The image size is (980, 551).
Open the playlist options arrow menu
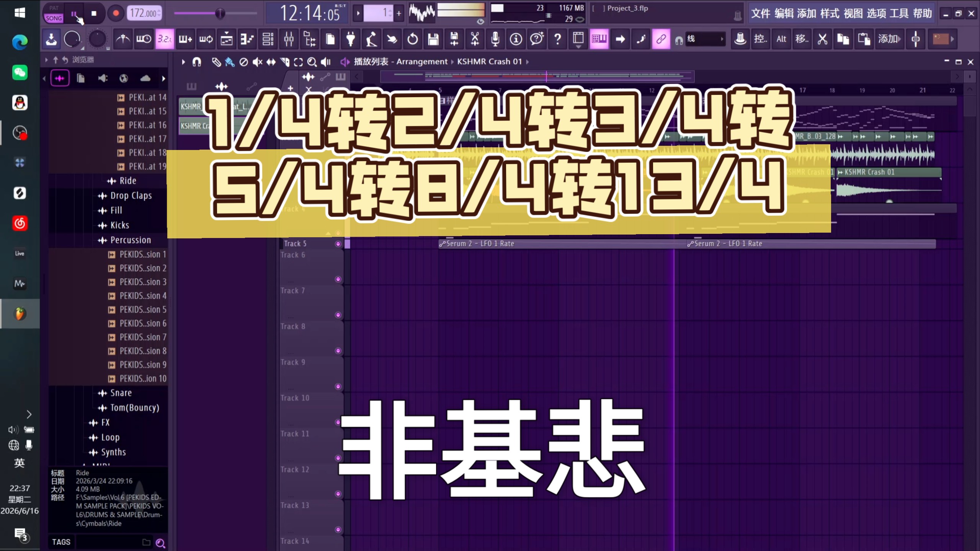[183, 62]
